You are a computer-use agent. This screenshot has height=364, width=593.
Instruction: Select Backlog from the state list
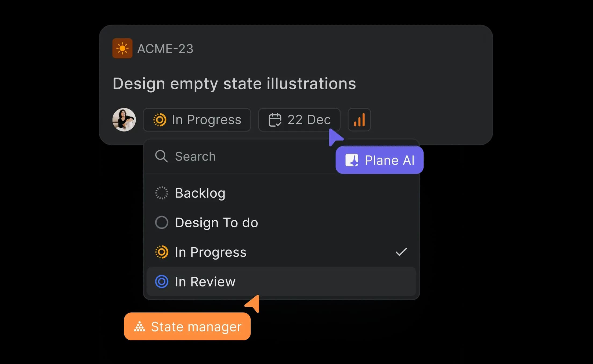pyautogui.click(x=200, y=193)
